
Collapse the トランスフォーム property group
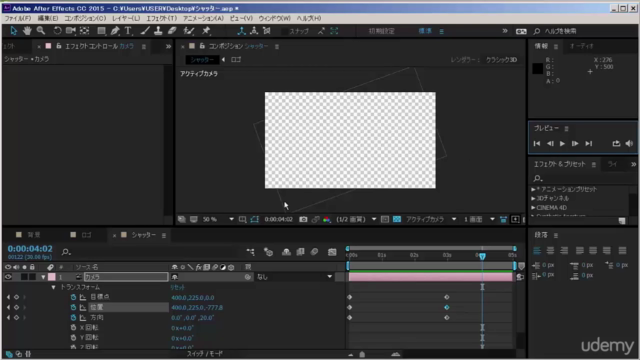point(53,287)
